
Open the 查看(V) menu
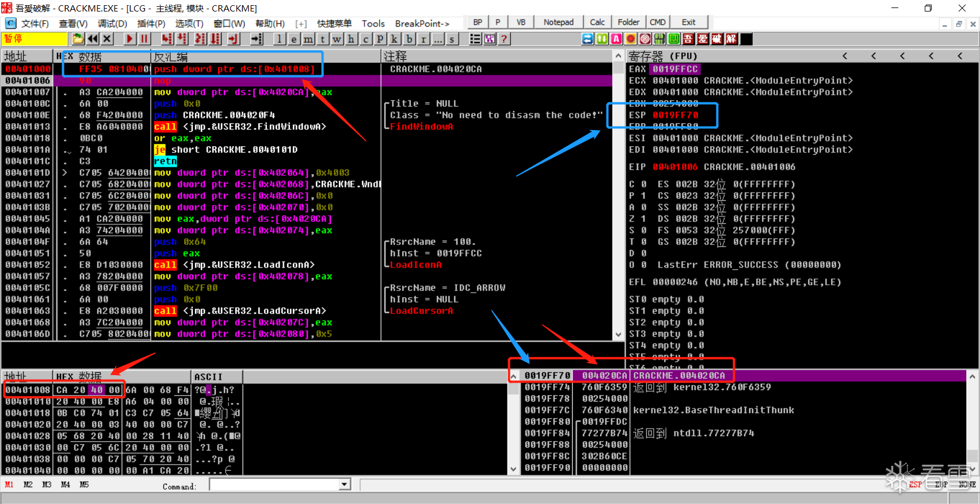(73, 24)
